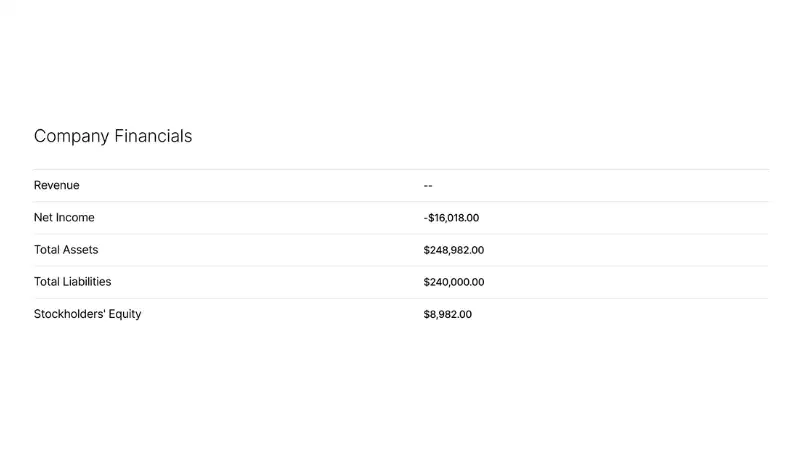Click the word "Net" in Net Income
800x450 pixels.
tap(44, 217)
